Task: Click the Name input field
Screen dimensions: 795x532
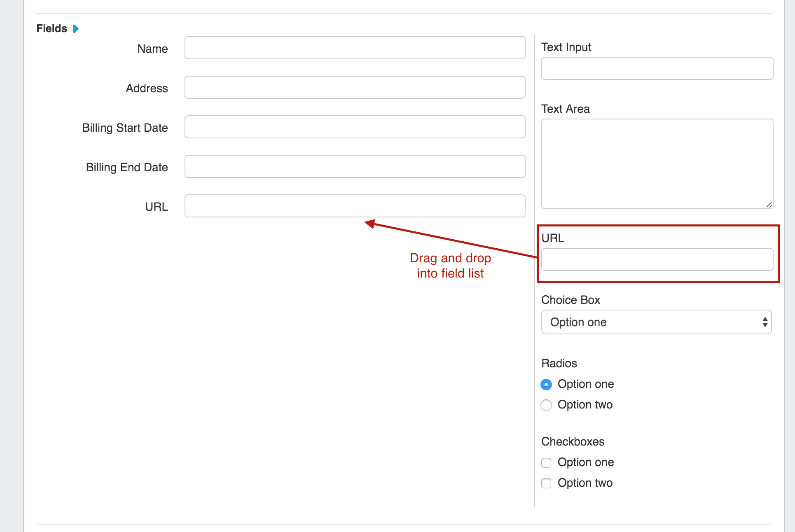Action: click(355, 48)
